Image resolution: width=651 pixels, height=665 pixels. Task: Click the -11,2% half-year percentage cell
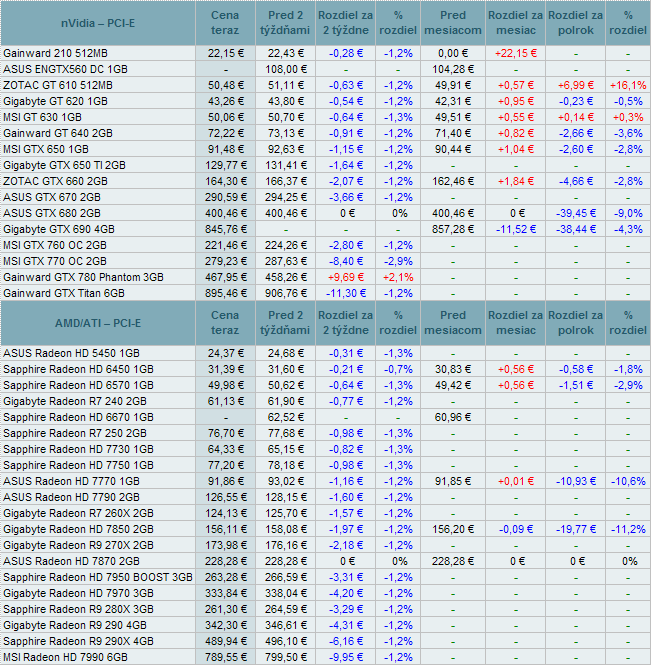(x=628, y=530)
